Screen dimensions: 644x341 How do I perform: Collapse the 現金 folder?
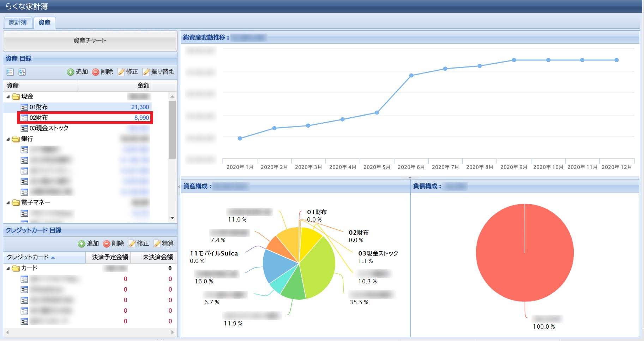(x=8, y=96)
